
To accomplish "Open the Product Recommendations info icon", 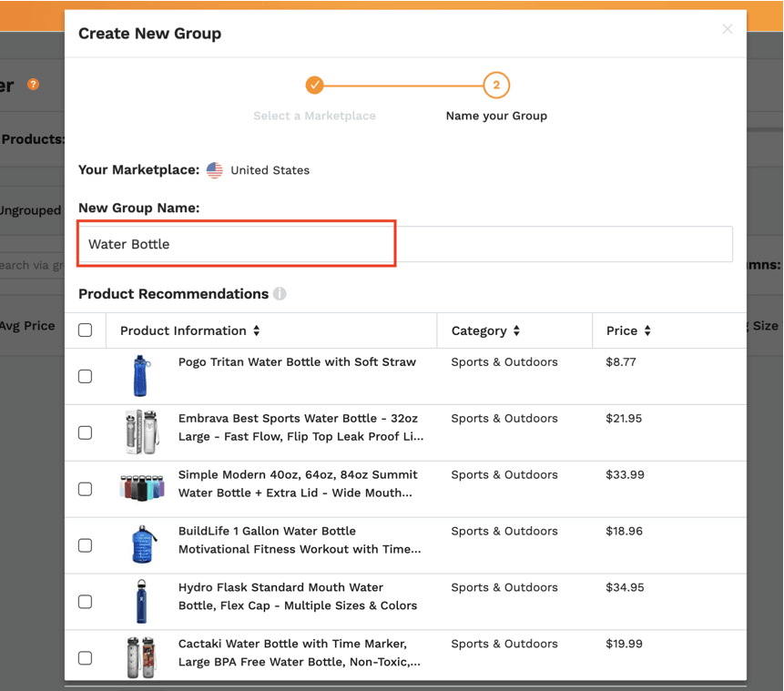I will 280,293.
